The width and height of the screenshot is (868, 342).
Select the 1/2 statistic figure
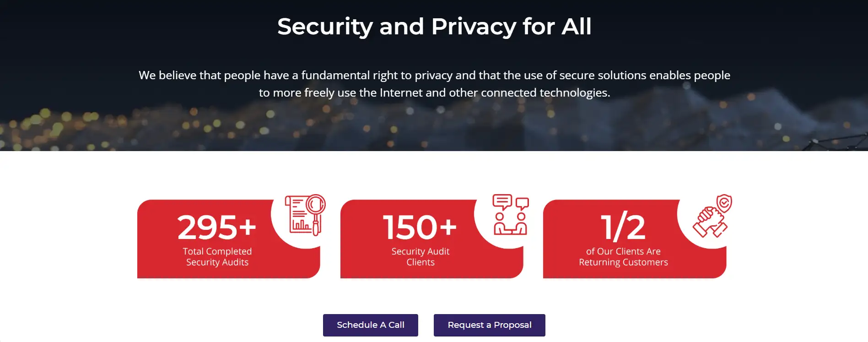[623, 227]
